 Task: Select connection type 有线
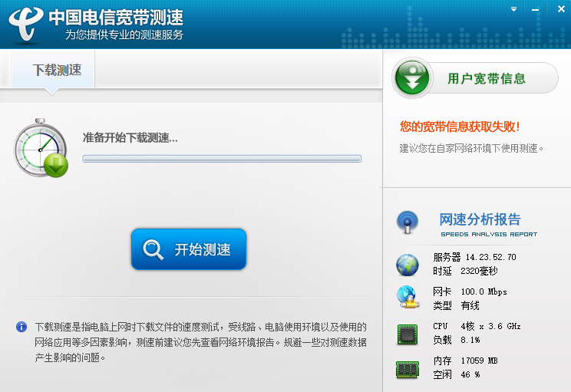(470, 306)
